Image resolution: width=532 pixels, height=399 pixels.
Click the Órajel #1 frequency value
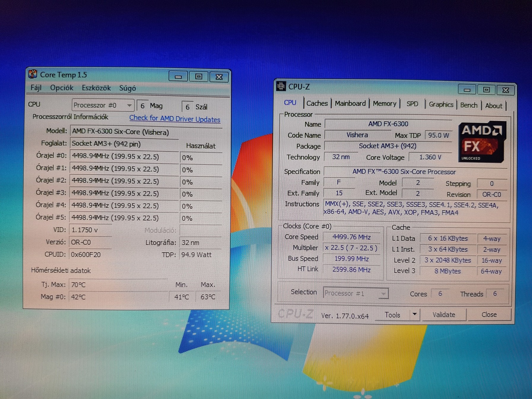124,169
